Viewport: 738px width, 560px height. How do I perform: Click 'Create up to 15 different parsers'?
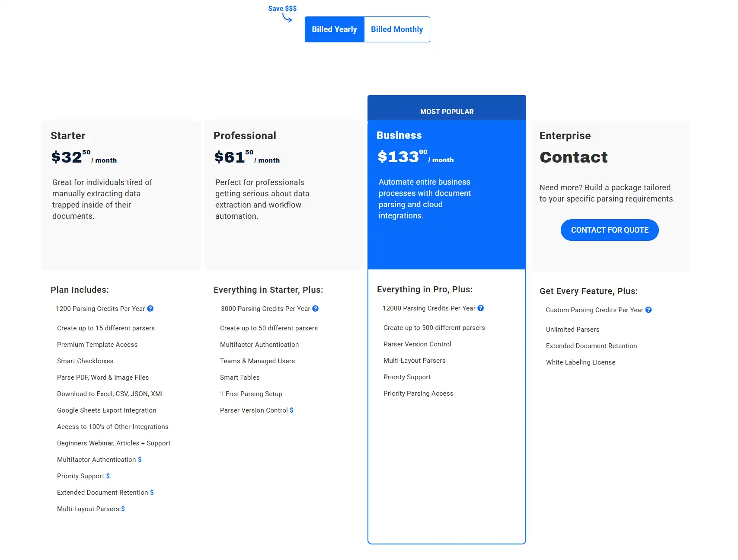[x=106, y=328]
